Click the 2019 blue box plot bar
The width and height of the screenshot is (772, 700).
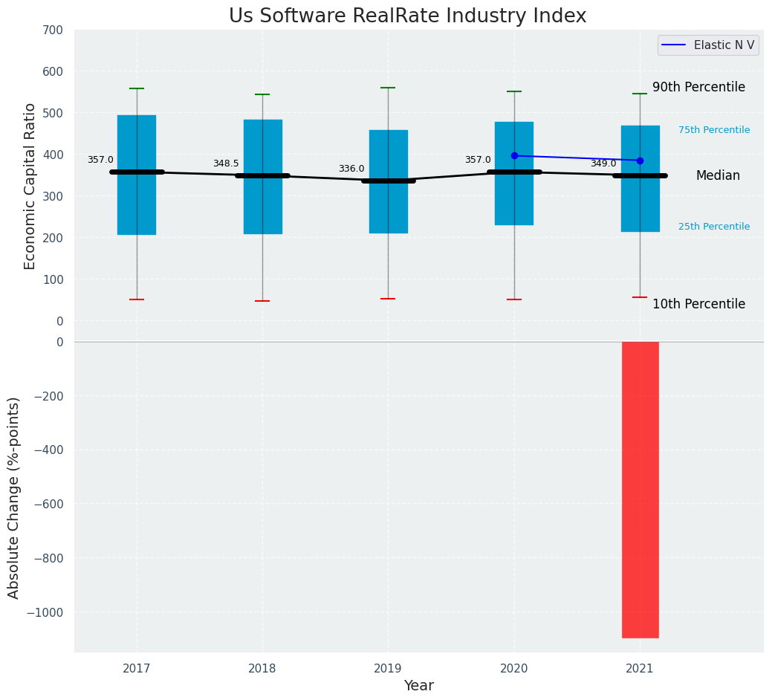(389, 181)
